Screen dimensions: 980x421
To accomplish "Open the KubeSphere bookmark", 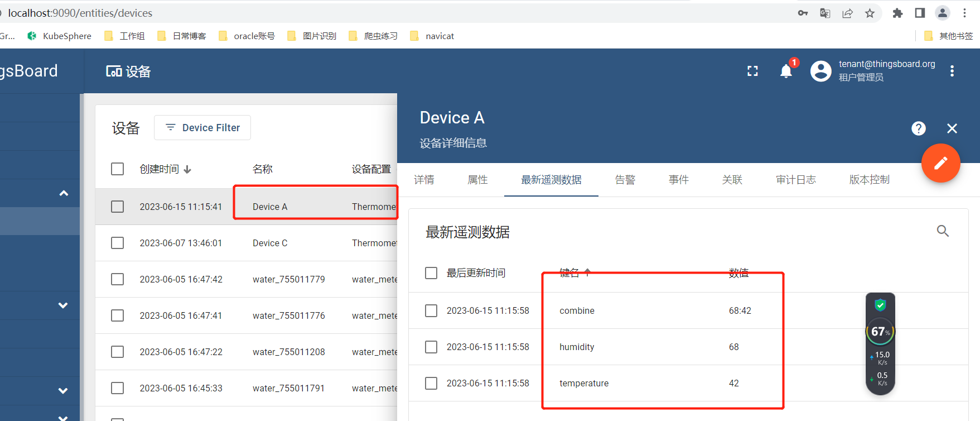I will pyautogui.click(x=59, y=36).
